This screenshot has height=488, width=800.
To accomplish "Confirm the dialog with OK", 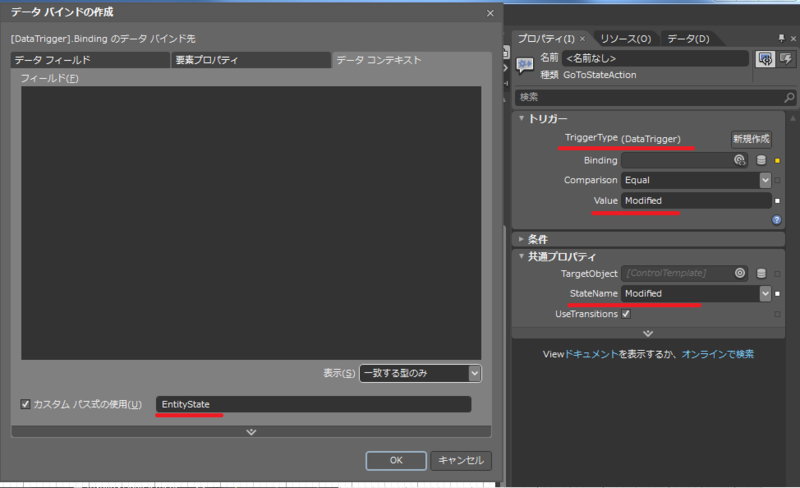I will pyautogui.click(x=396, y=460).
